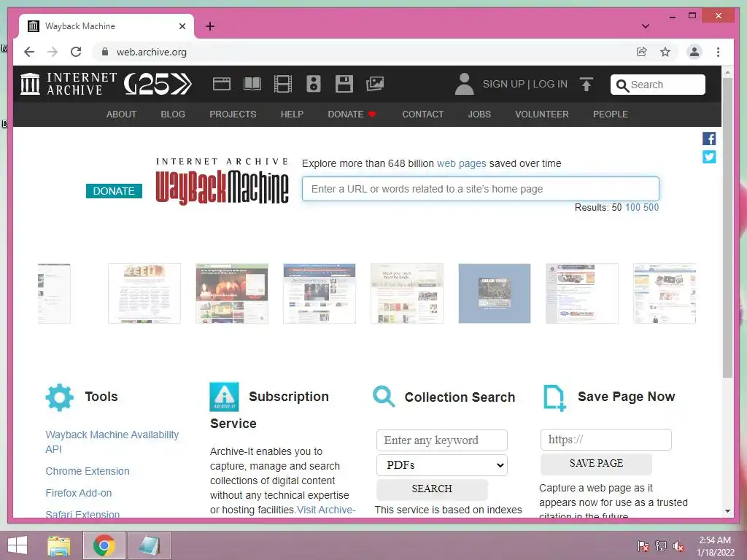This screenshot has height=560, width=747.
Task: Open the blue-gray background thumbnail
Action: pos(494,293)
